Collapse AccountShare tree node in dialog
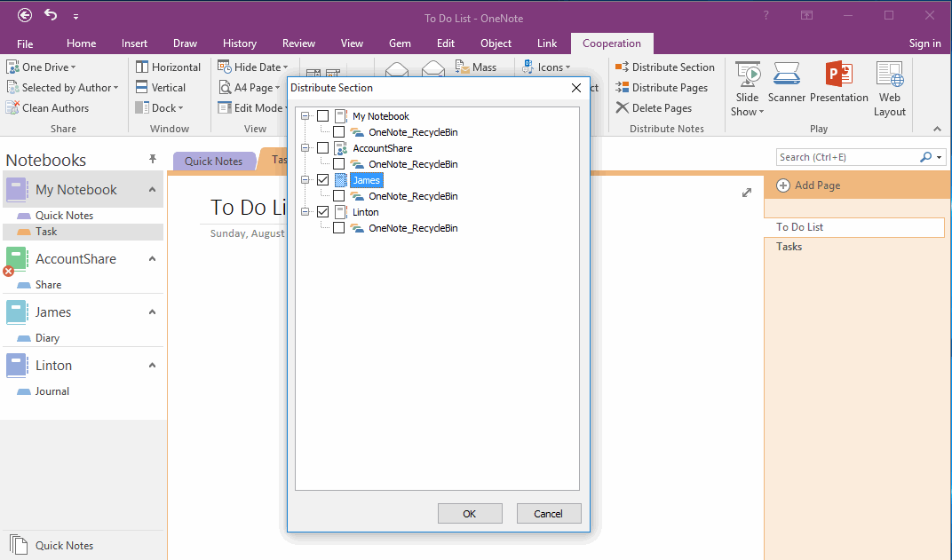 305,148
